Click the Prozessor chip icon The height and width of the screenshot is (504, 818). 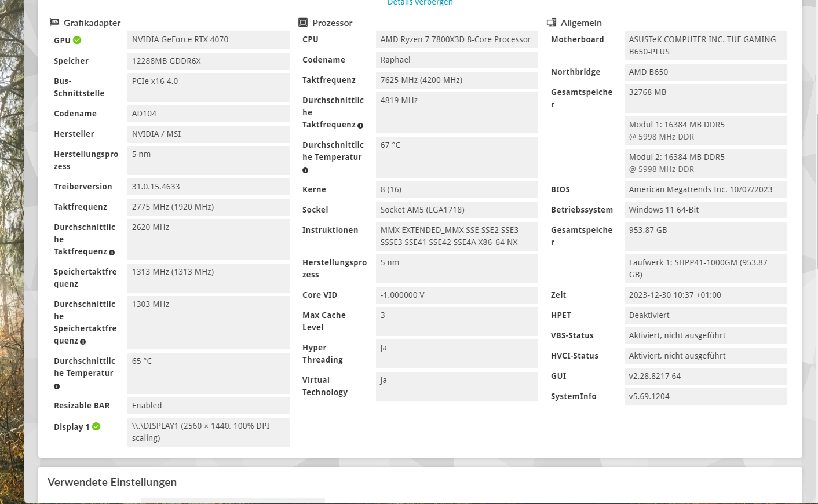click(303, 23)
